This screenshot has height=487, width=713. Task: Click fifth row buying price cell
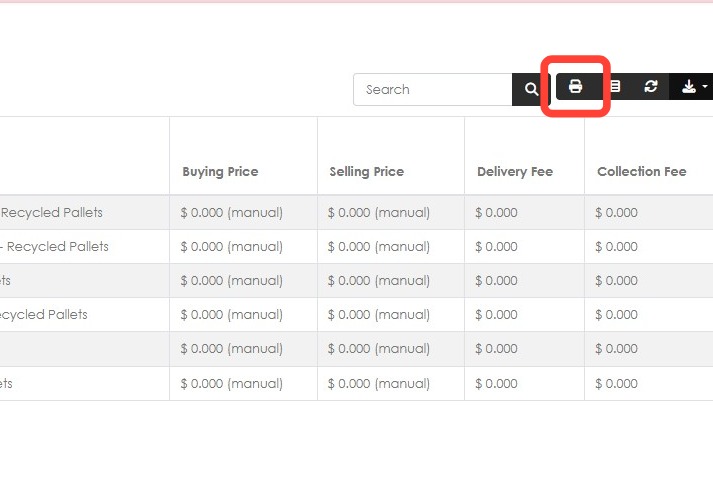243,349
